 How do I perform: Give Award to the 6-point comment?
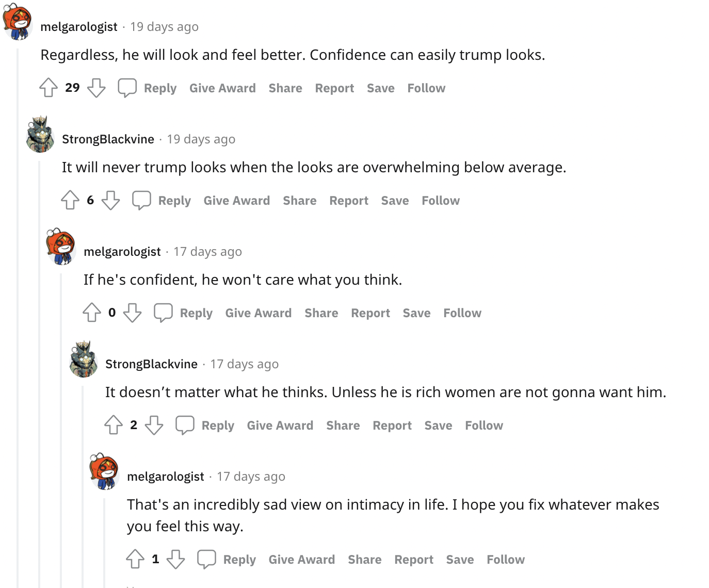click(237, 201)
